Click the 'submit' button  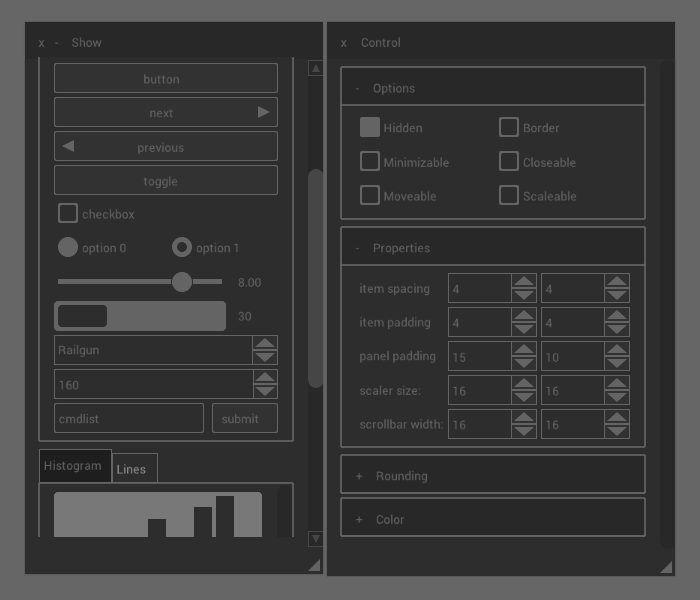[x=245, y=418]
